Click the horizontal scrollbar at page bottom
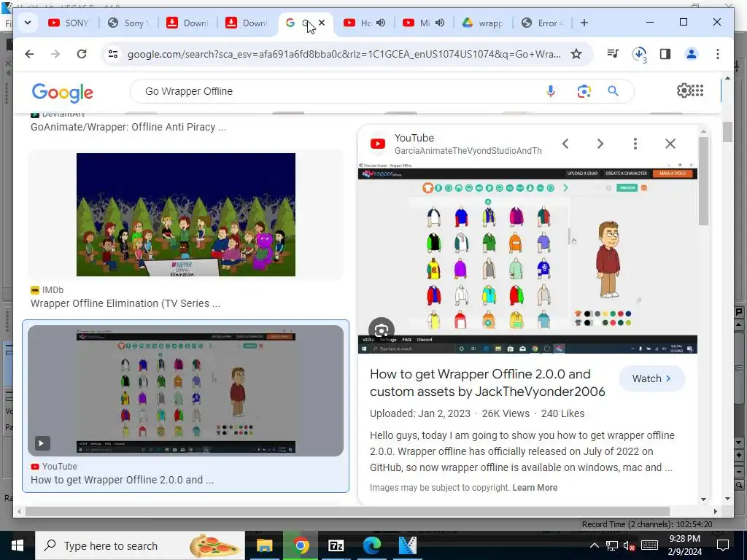Image resolution: width=747 pixels, height=560 pixels. 348,511
